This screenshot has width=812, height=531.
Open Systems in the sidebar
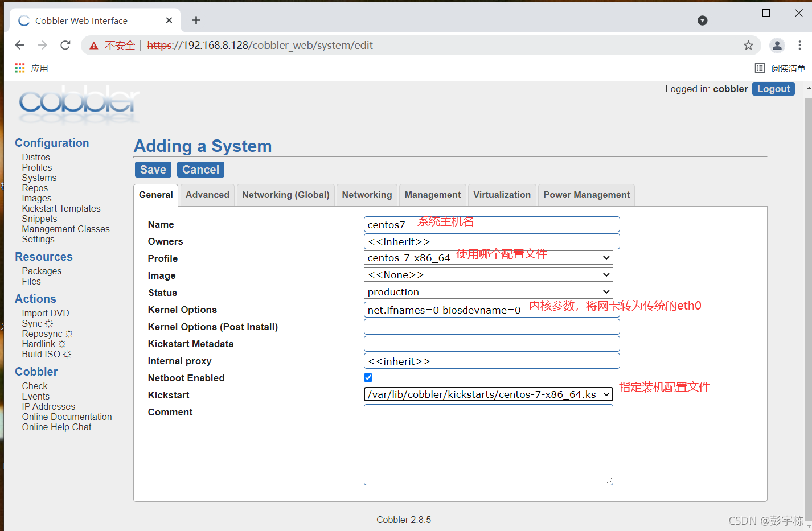click(39, 178)
